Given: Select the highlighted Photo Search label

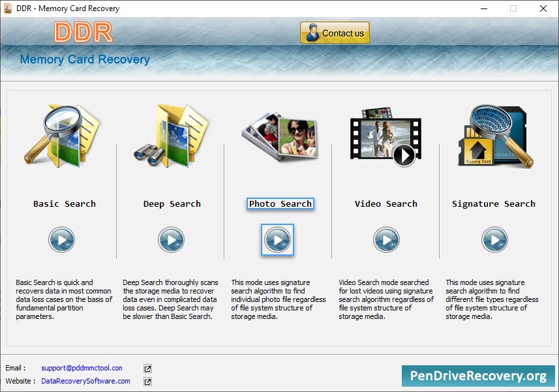Looking at the screenshot, I should [x=280, y=204].
